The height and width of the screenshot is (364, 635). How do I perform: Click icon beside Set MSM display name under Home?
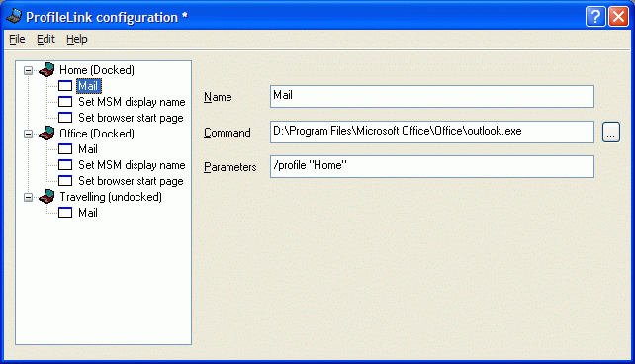[65, 102]
